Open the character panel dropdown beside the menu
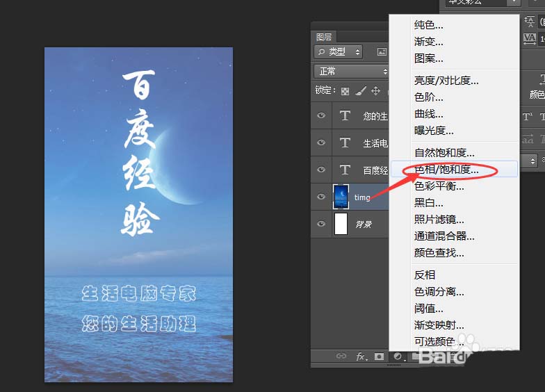 point(532,161)
